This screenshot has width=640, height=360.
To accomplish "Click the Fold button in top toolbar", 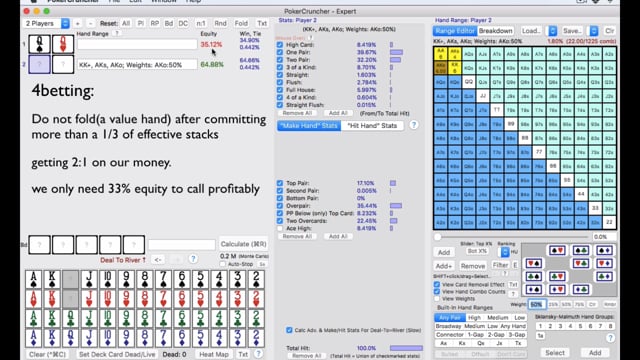I will point(241,23).
